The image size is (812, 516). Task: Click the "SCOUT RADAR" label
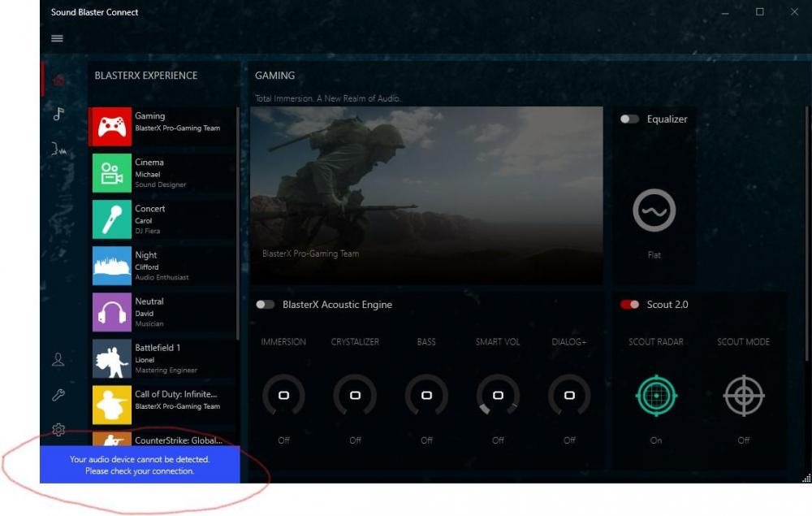tap(656, 342)
